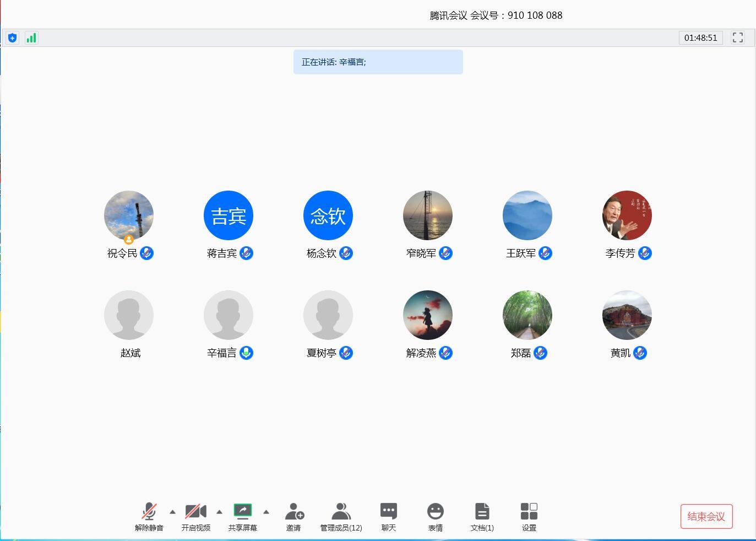Expand the audio options arrow
The image size is (756, 541).
tap(172, 512)
